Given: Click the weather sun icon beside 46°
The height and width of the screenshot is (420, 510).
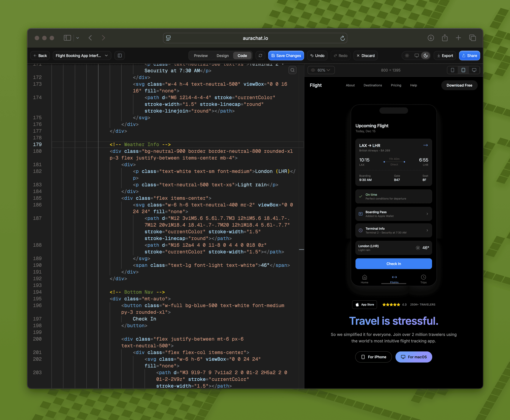Looking at the screenshot, I should tap(418, 248).
